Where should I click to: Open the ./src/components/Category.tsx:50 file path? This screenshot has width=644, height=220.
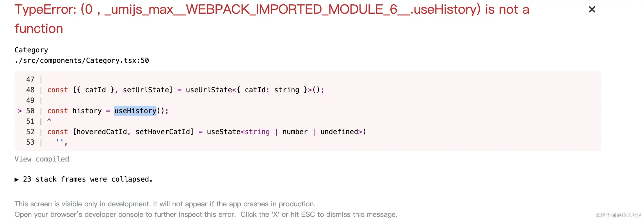[82, 61]
